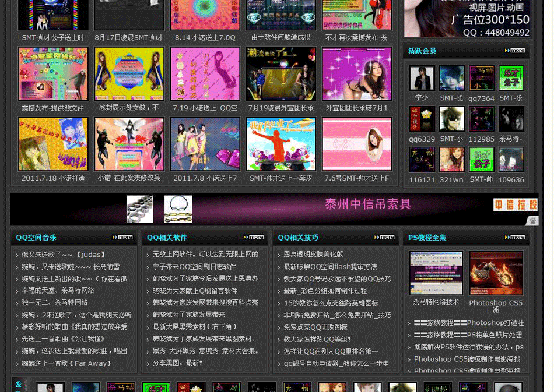554x392 pixels.
Task: Open member avatar labeled SMT-小
Action: coord(451,119)
